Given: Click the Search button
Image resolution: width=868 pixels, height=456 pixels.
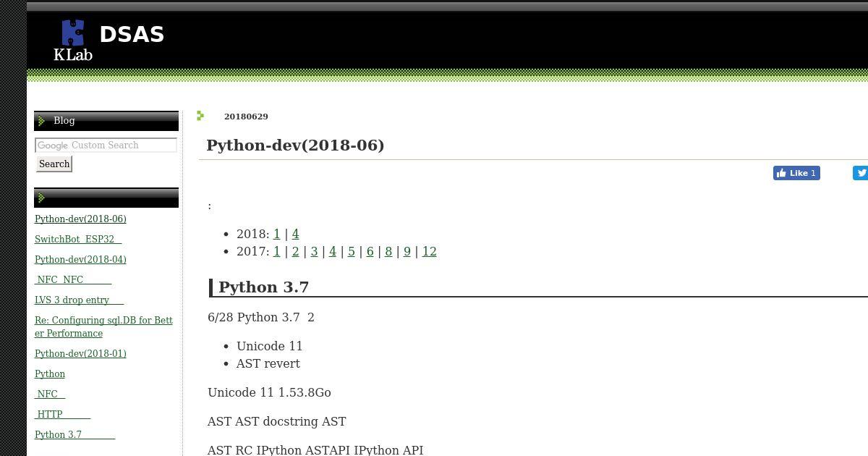Looking at the screenshot, I should click(54, 164).
